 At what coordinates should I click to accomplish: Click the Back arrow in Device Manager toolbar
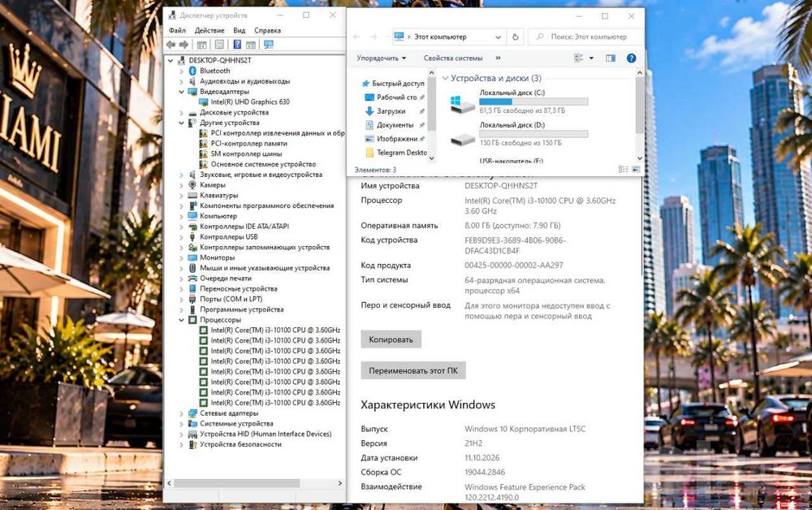pos(171,45)
